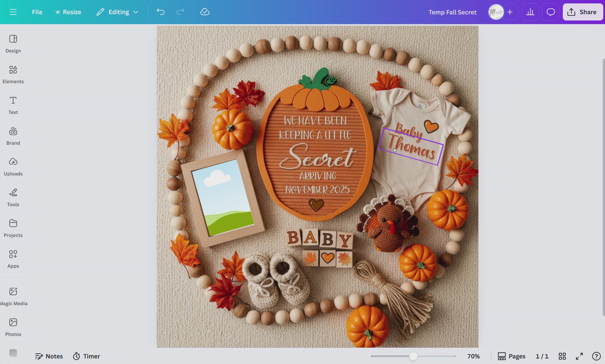Enter presentation fullscreen mode

click(x=580, y=356)
